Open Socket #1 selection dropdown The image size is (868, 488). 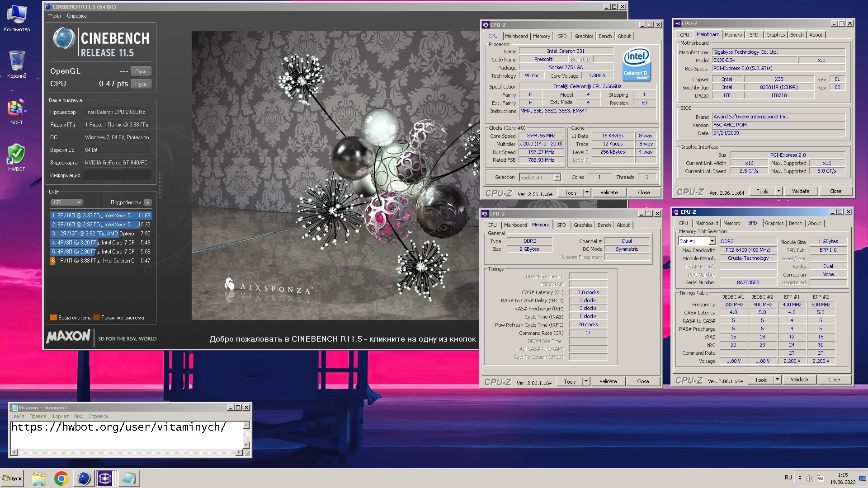pos(540,178)
